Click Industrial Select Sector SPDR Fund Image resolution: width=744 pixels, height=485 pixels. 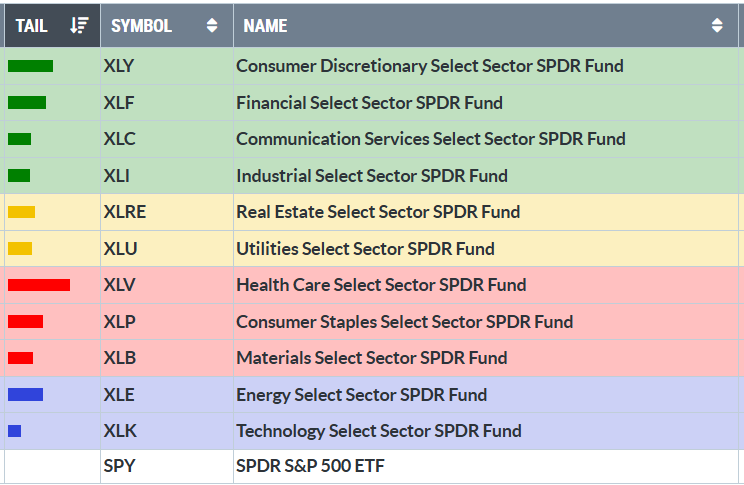click(x=372, y=176)
